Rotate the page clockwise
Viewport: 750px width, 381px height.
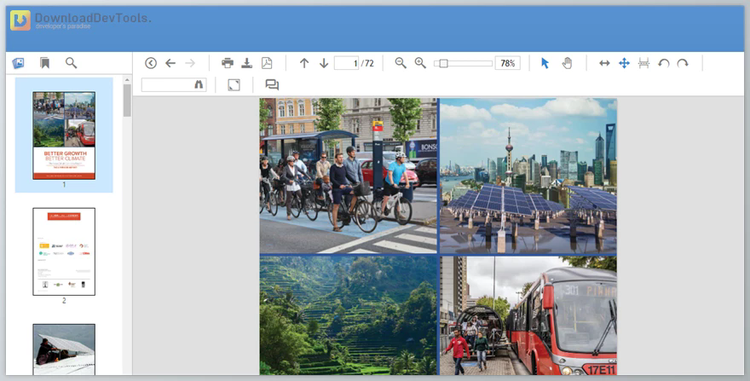tap(683, 63)
